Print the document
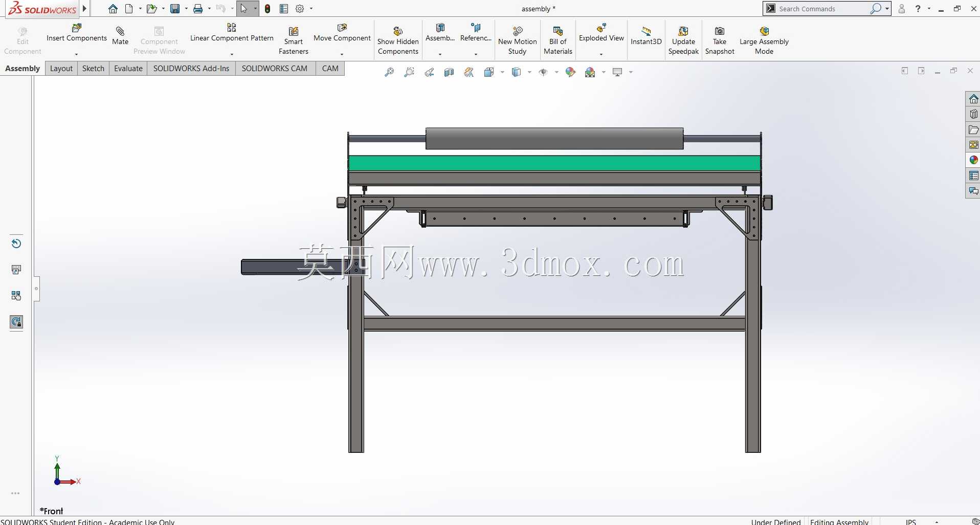 [198, 9]
